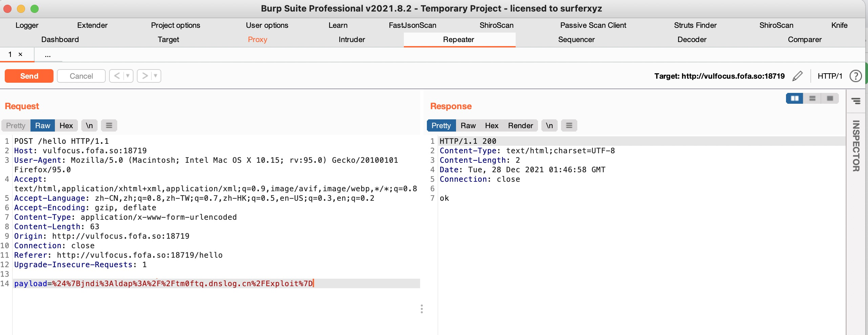The width and height of the screenshot is (868, 335).
Task: Open the help question mark icon
Action: point(855,76)
